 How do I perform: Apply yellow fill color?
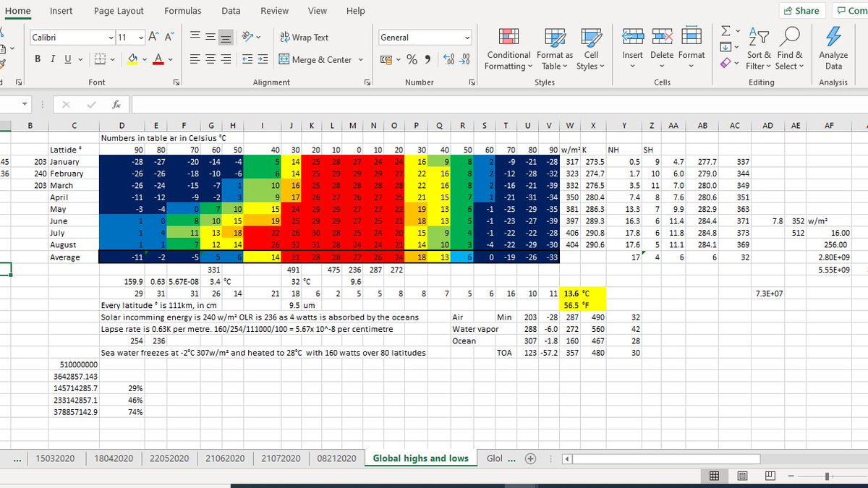133,60
